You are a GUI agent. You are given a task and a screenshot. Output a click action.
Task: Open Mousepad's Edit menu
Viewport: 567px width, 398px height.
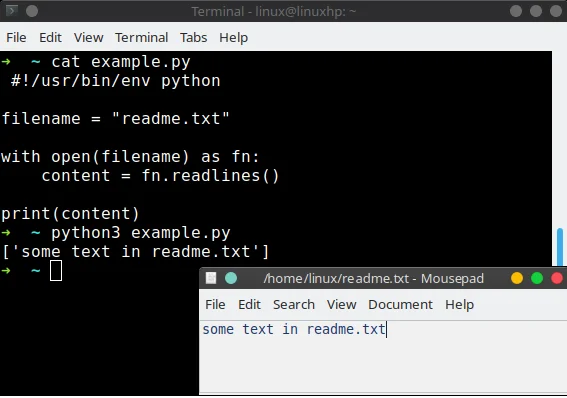(x=249, y=305)
